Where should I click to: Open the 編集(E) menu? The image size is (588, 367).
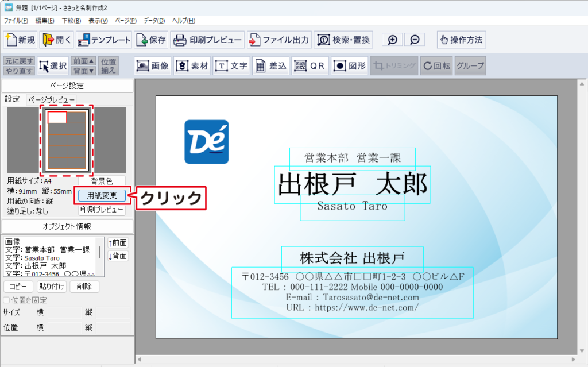[45, 21]
